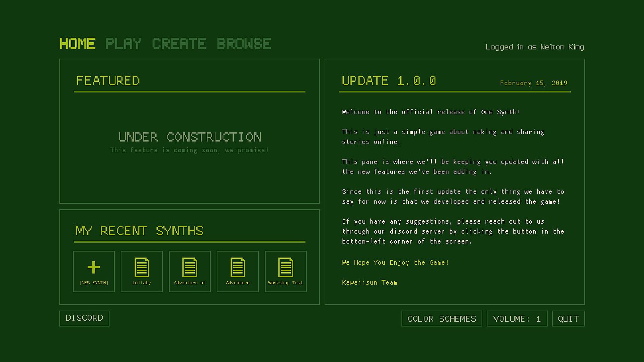Viewport: 644px width, 362px height.
Task: Click the 'If you have any suggestions' paragraph
Action: point(453,231)
